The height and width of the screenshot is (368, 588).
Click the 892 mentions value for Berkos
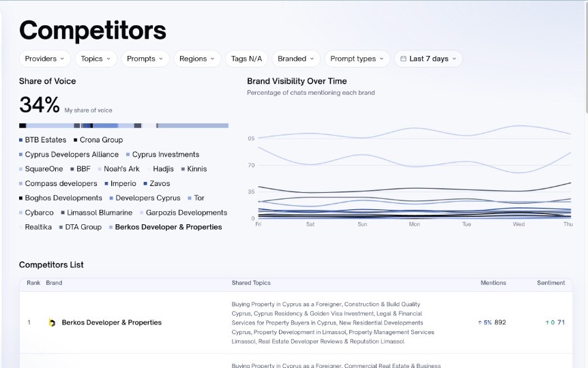coord(500,322)
